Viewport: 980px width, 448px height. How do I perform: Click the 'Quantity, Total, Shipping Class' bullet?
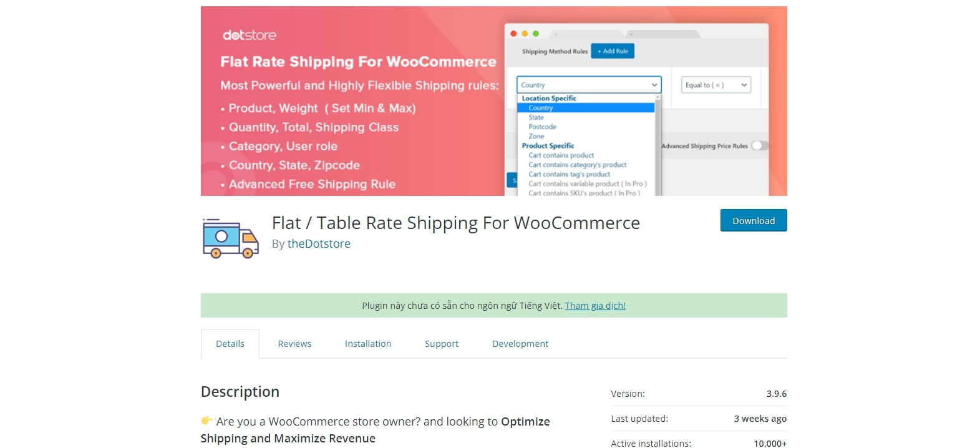pos(314,127)
